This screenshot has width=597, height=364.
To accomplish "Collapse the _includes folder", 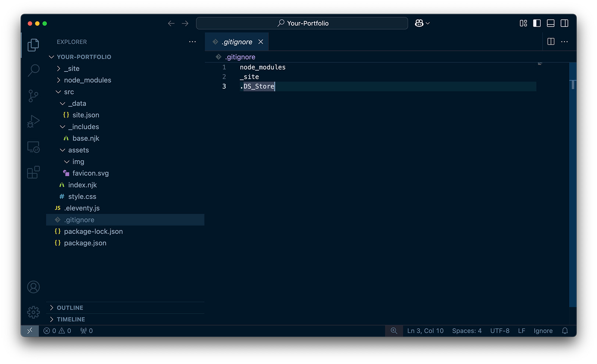I will [x=125, y=127].
